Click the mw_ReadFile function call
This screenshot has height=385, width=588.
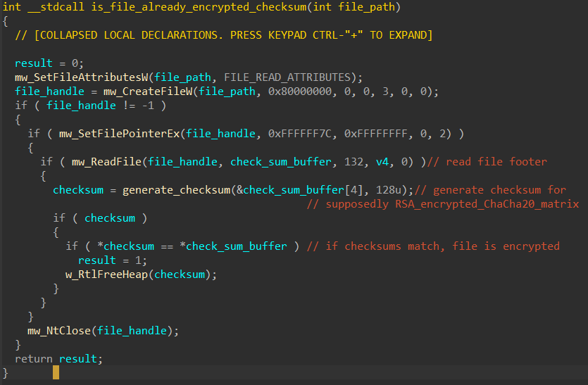tap(106, 162)
